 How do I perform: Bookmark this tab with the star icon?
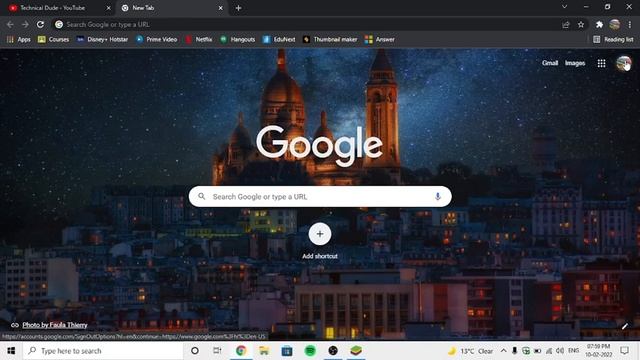coord(581,25)
